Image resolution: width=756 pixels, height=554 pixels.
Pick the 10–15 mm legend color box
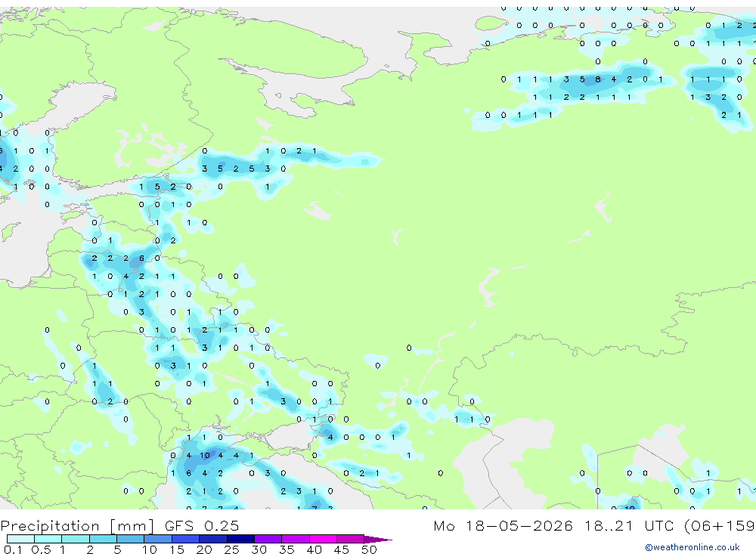pos(158,539)
